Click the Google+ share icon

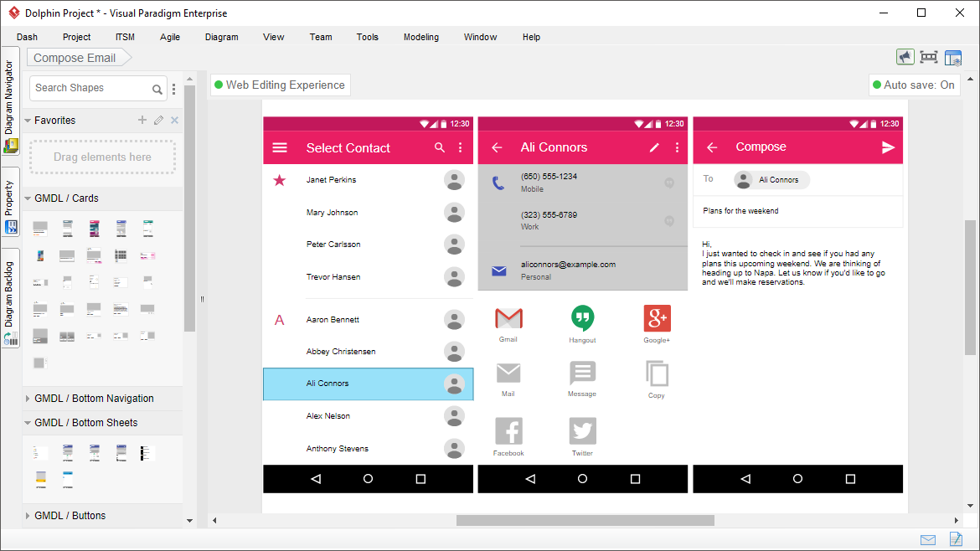click(657, 318)
